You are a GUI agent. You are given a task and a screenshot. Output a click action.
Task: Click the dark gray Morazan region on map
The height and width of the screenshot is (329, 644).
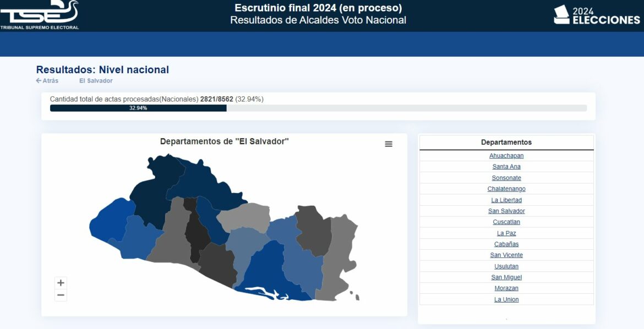313,230
